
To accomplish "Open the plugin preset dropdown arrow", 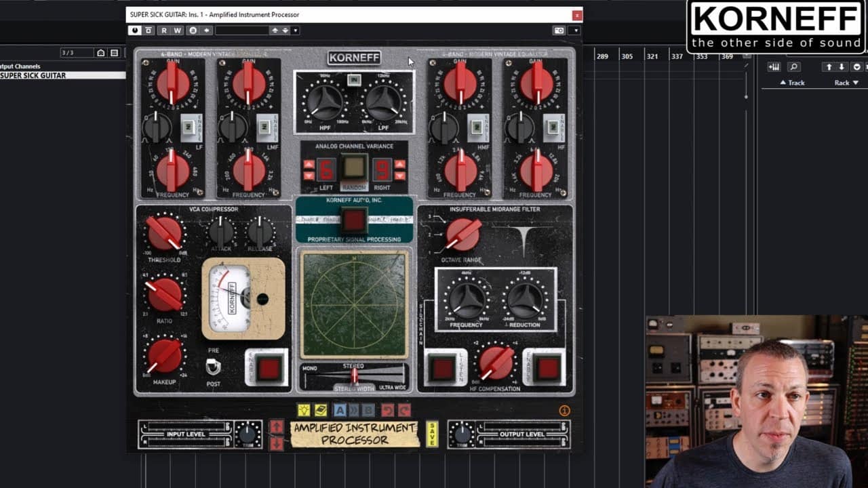I will (x=296, y=30).
